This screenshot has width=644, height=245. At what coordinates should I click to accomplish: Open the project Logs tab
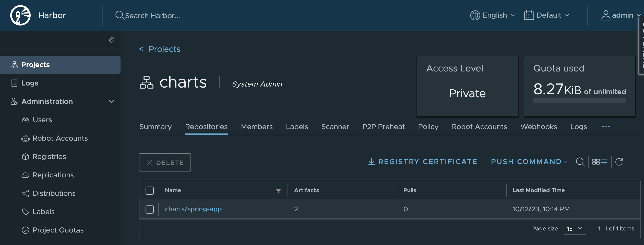click(579, 127)
